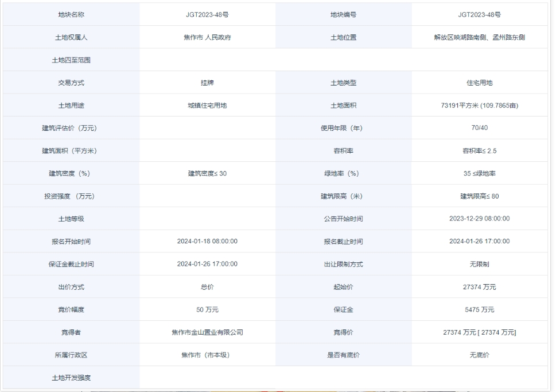Screen dimensions: 556x392
Task: Click the deposit amount 5475 万元
Action: [479, 310]
